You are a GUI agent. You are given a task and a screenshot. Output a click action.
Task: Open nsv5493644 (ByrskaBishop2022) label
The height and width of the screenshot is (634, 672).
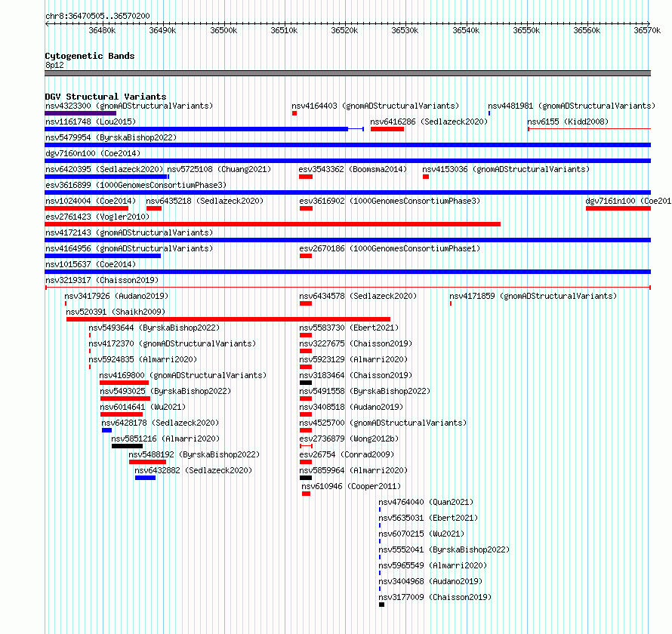tap(154, 328)
